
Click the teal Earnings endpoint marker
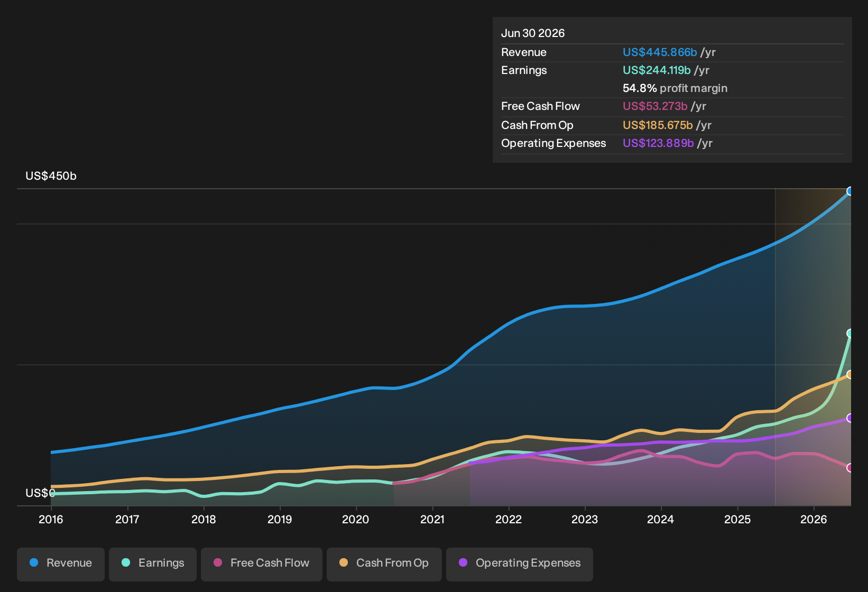850,333
